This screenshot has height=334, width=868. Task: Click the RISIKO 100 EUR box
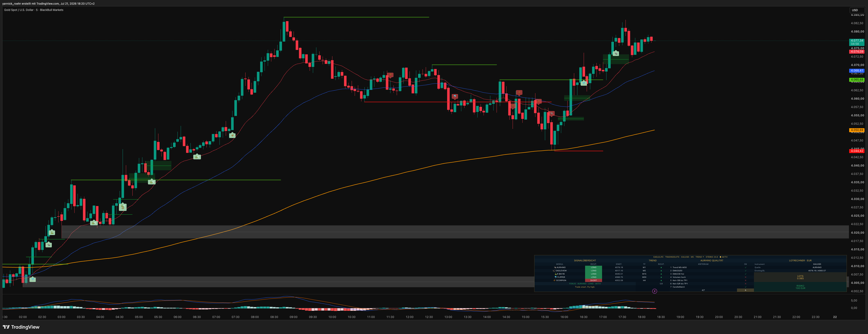(800, 287)
